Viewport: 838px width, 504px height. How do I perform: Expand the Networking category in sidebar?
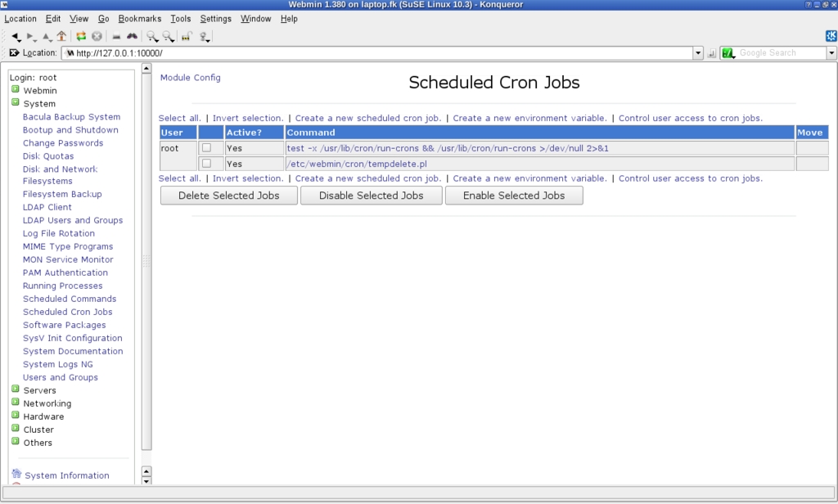[x=16, y=403]
